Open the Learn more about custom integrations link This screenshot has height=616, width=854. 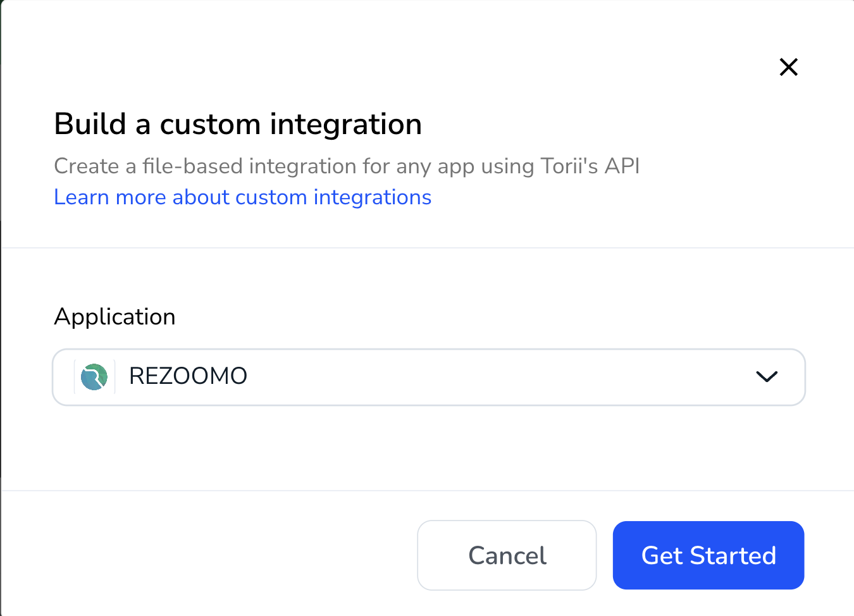(242, 197)
